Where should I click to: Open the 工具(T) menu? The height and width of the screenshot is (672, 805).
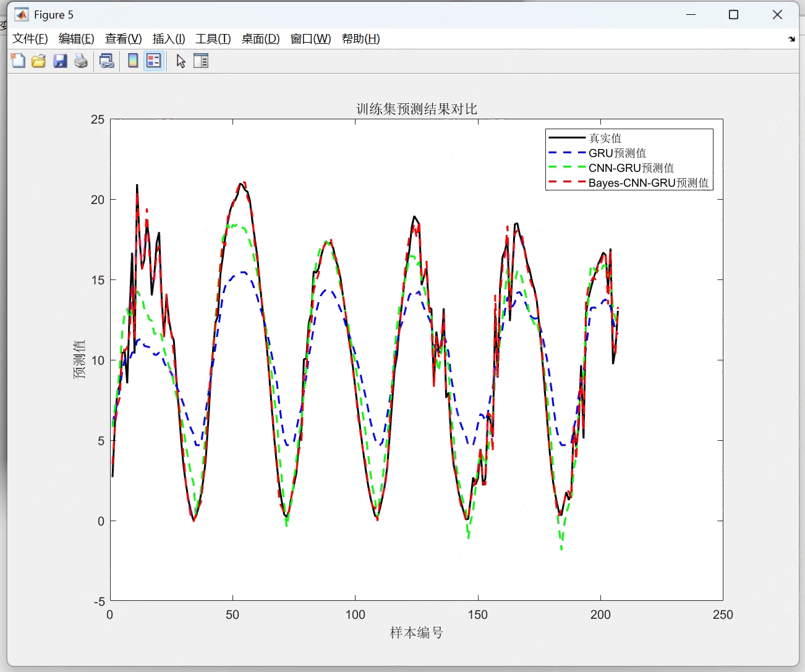(x=213, y=39)
